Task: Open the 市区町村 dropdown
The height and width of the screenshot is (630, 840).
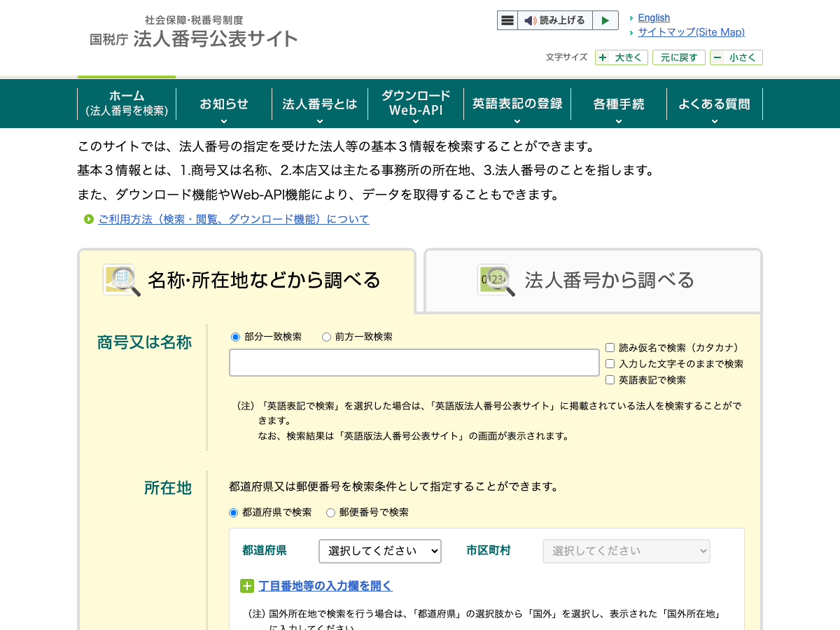Action: click(x=626, y=551)
